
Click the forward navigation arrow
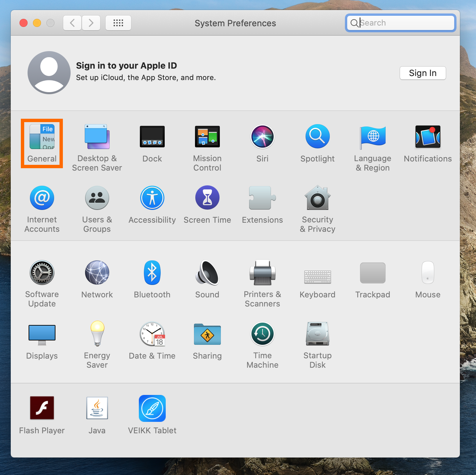91,23
